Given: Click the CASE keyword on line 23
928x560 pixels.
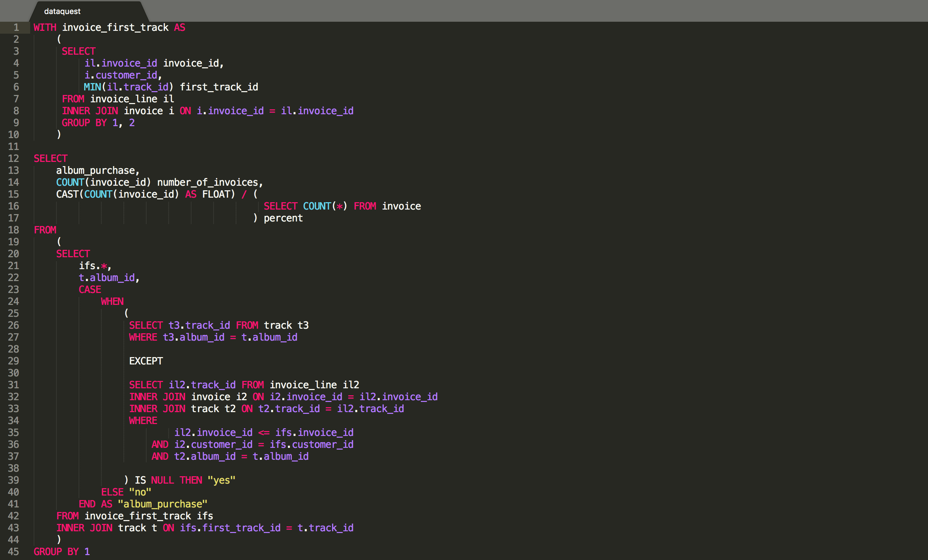Looking at the screenshot, I should pyautogui.click(x=90, y=290).
